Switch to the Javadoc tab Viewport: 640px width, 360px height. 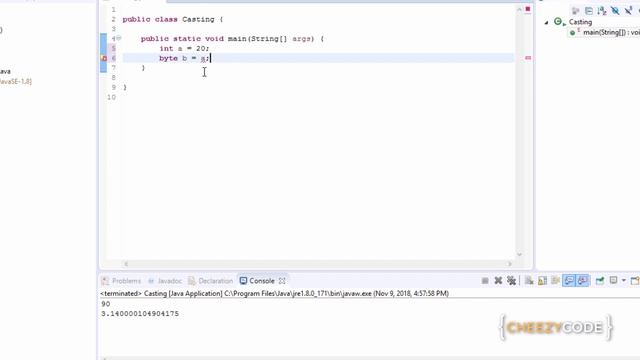click(165, 281)
